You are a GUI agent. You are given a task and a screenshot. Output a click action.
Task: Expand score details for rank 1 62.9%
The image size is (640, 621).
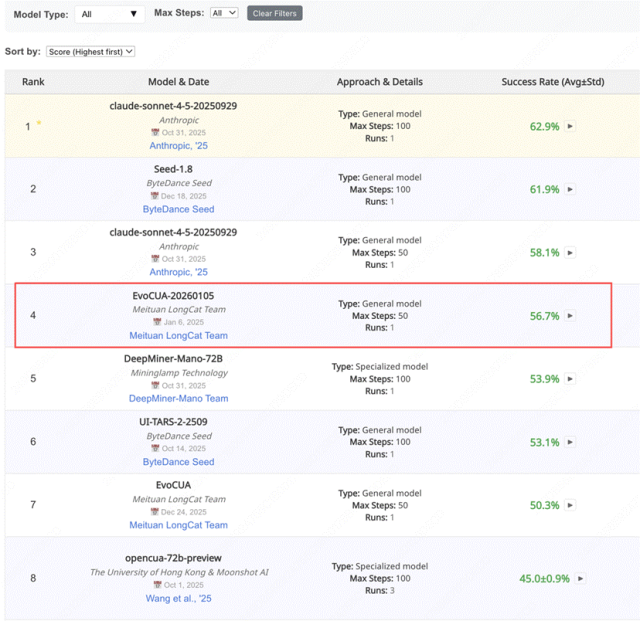point(570,127)
